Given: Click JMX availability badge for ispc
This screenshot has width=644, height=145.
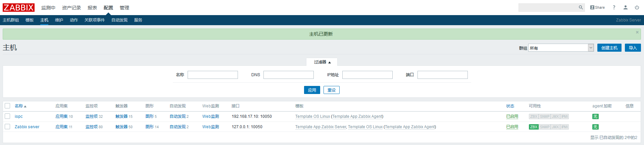Looking at the screenshot, I should coord(555,116).
